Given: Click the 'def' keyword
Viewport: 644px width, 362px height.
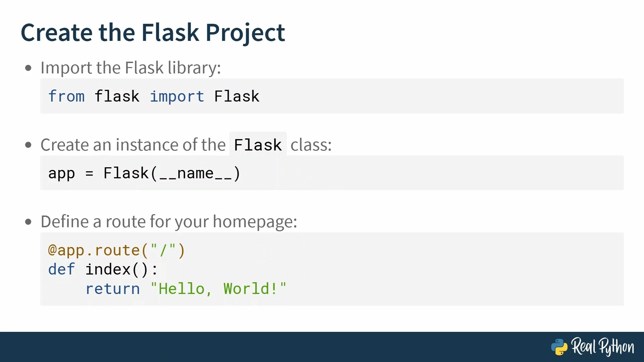Looking at the screenshot, I should (x=61, y=269).
